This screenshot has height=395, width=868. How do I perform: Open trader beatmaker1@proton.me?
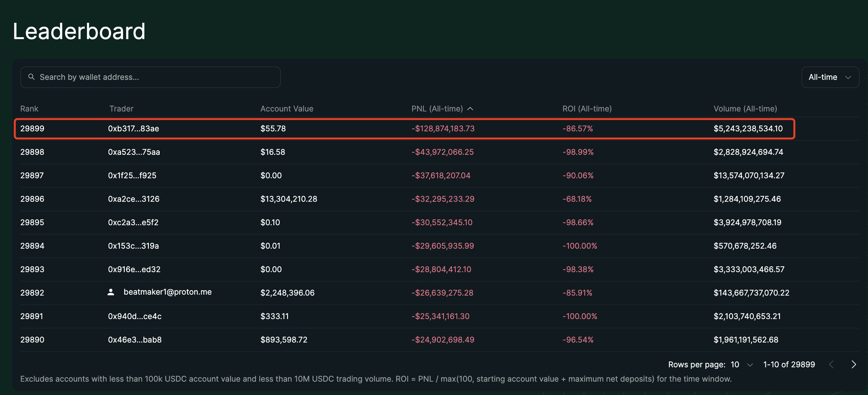pos(167,292)
